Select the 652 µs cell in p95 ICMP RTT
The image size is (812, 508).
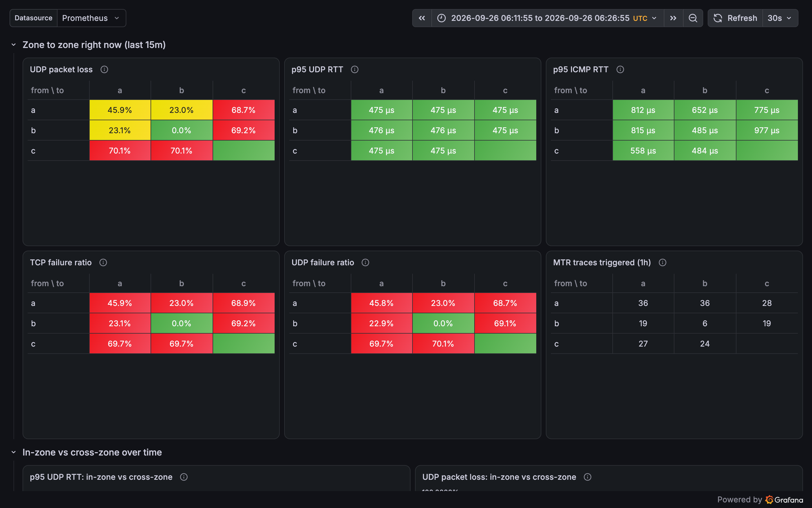point(705,110)
